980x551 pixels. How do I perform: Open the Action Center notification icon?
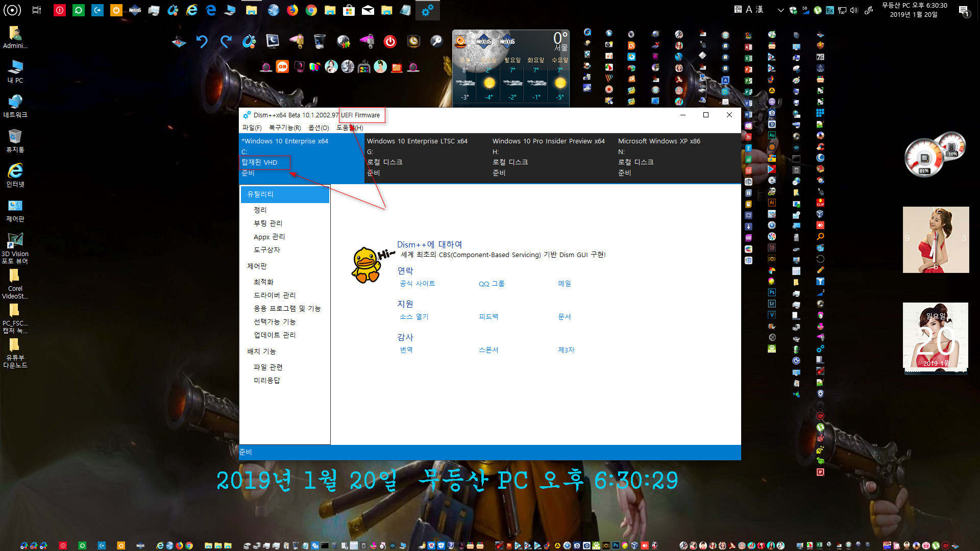(964, 10)
